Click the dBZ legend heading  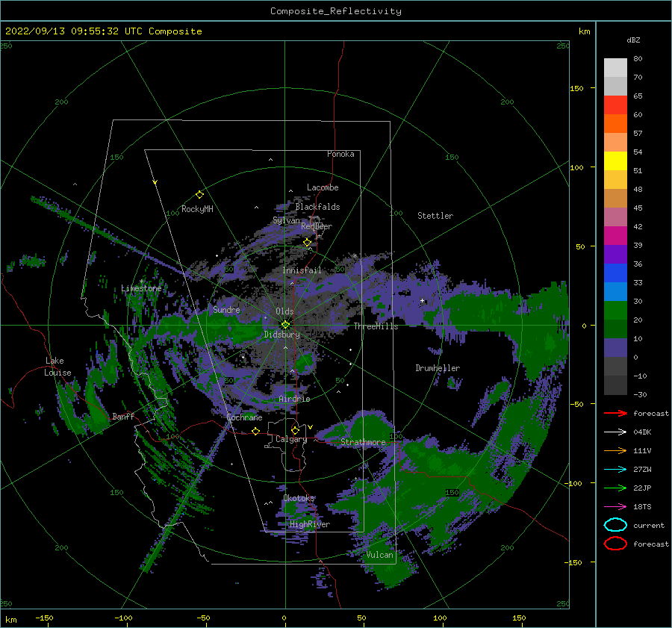pos(633,40)
